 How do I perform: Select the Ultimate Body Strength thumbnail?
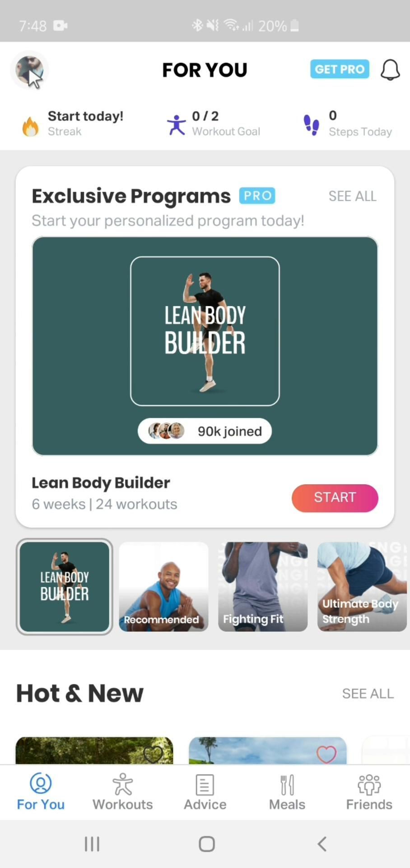(x=362, y=587)
